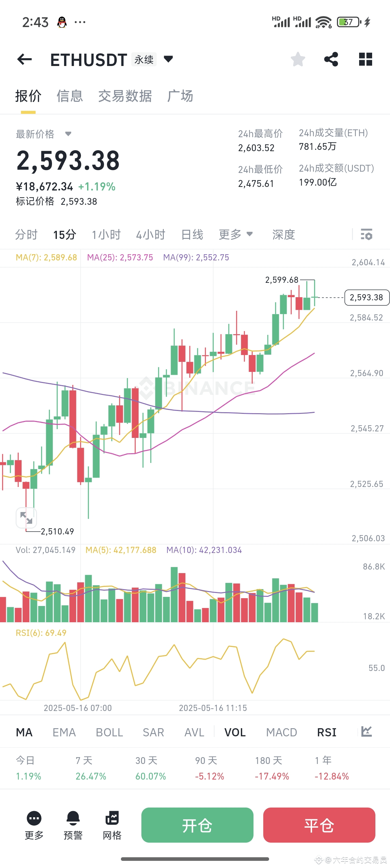This screenshot has width=390, height=868.
Task: Favorite ETHUSDT with the star icon
Action: coord(298,59)
